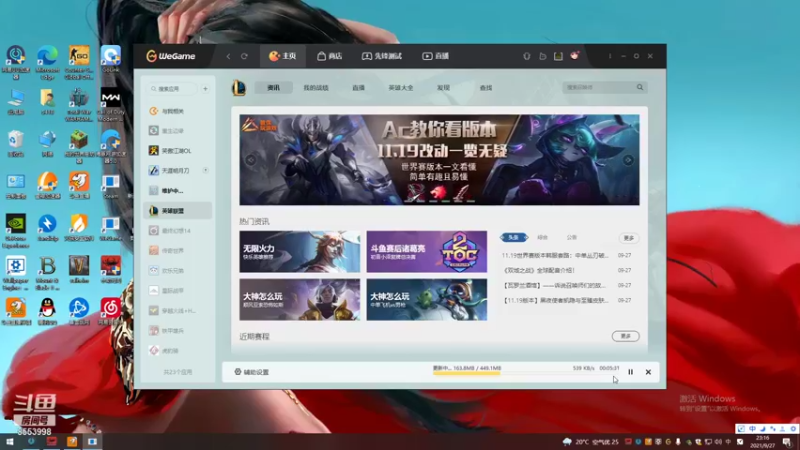Image resolution: width=800 pixels, height=450 pixels.
Task: Click the folder icon in WeGame title bar
Action: tap(542, 56)
